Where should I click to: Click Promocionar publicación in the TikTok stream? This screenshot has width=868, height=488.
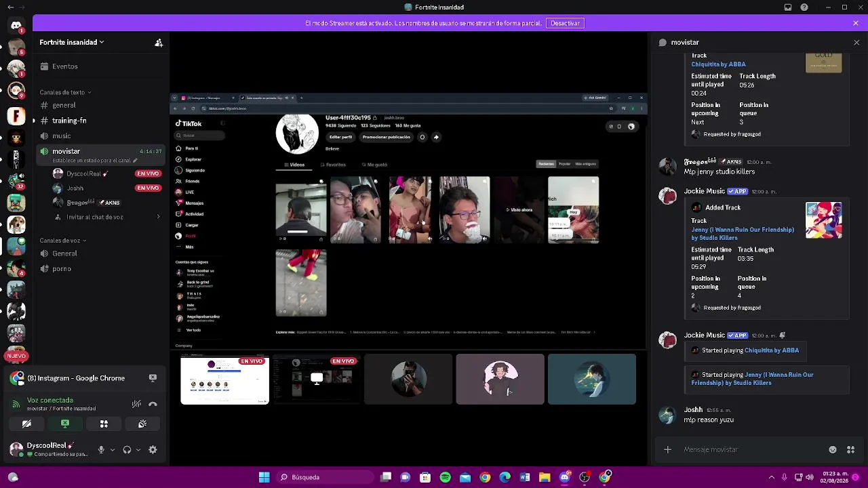[386, 137]
